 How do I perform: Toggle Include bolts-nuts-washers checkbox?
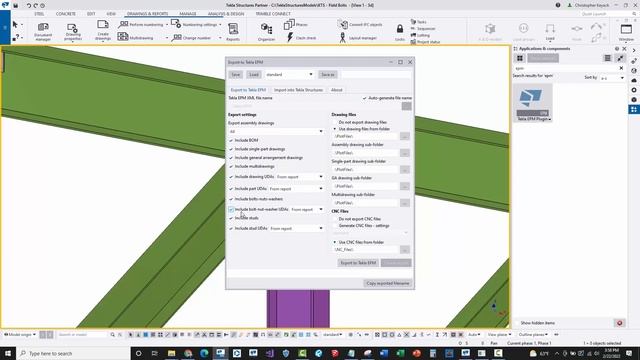pos(231,199)
